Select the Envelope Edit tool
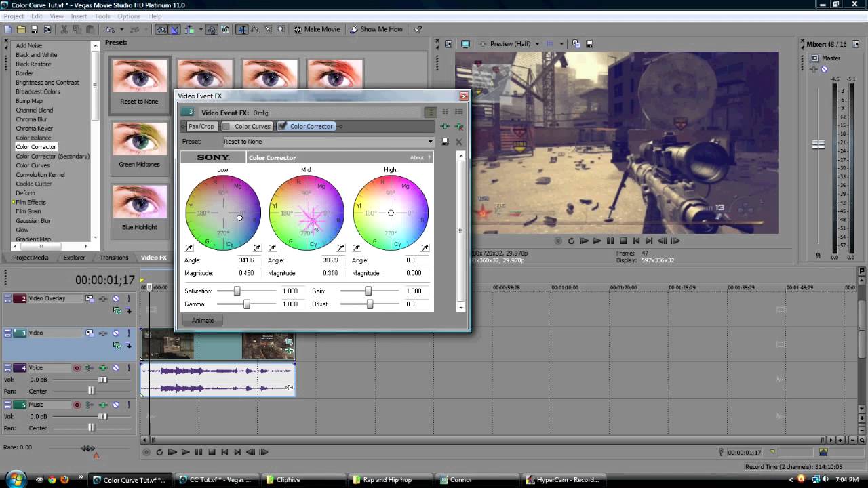The image size is (868, 488). 256,29
